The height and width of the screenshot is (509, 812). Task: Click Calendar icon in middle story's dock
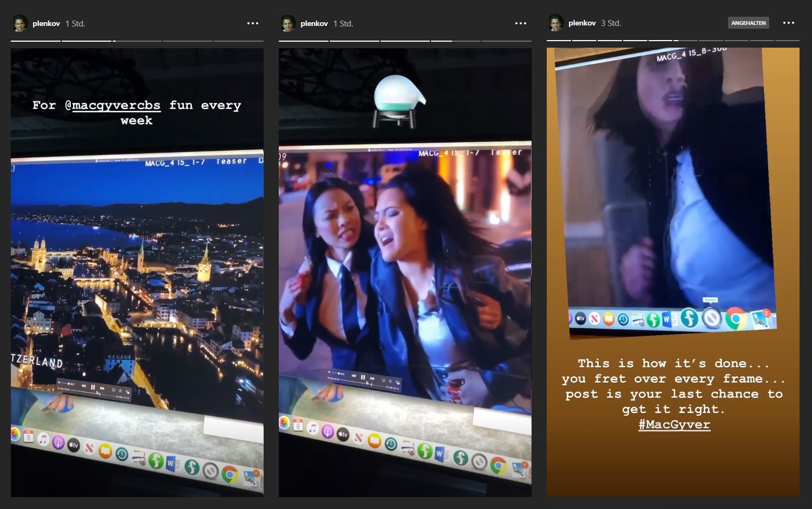298,426
